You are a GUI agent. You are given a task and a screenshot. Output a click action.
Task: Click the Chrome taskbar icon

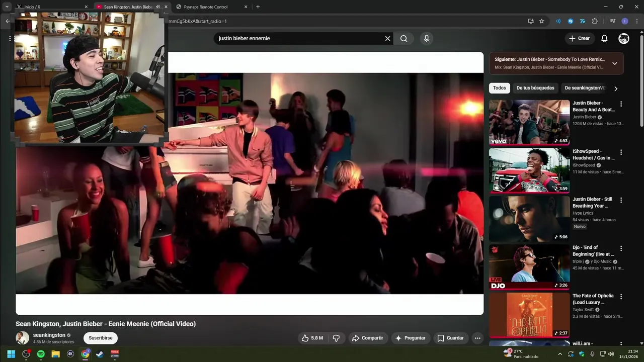pyautogui.click(x=86, y=354)
